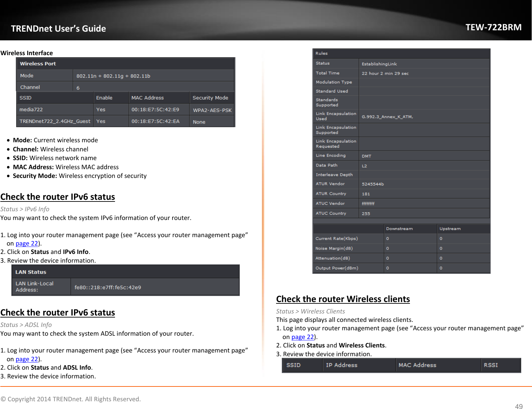532x409 pixels.
Task: Click the Copyright 2014 TRENDnet footer text
Action: click(71, 399)
